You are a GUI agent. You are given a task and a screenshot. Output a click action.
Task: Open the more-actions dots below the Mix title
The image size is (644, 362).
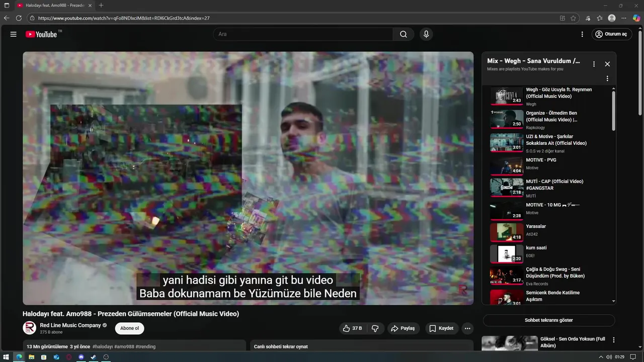[x=607, y=78]
